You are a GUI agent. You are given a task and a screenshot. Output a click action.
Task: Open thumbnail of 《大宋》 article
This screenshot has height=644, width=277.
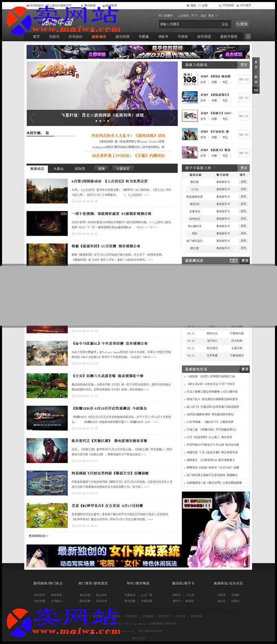coord(47,386)
